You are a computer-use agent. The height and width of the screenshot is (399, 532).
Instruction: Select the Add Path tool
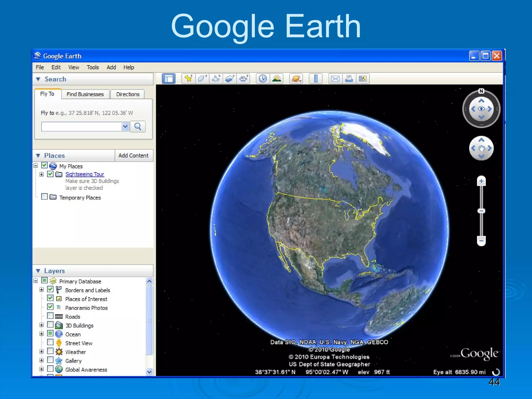coord(216,78)
